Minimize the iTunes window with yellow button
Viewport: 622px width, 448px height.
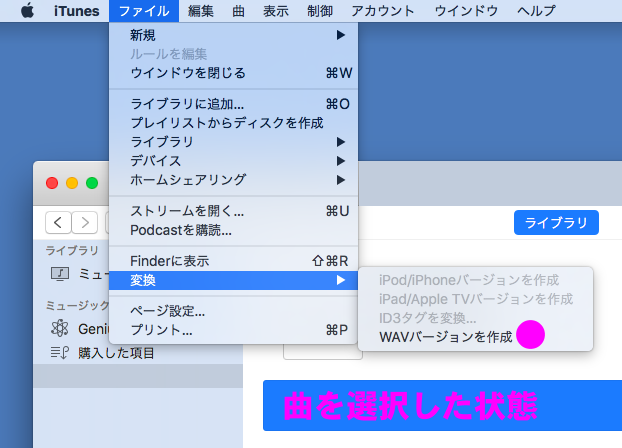pos(72,183)
